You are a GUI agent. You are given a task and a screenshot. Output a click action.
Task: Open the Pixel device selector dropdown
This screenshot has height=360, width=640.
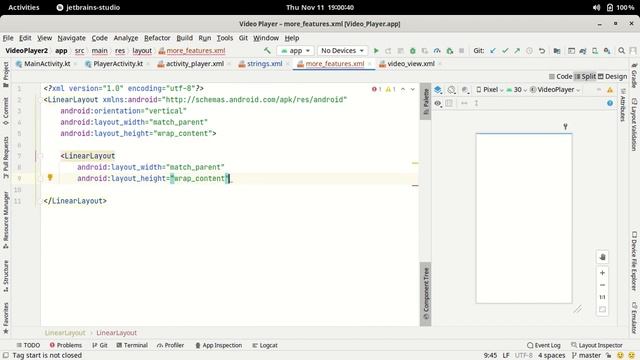(x=489, y=90)
